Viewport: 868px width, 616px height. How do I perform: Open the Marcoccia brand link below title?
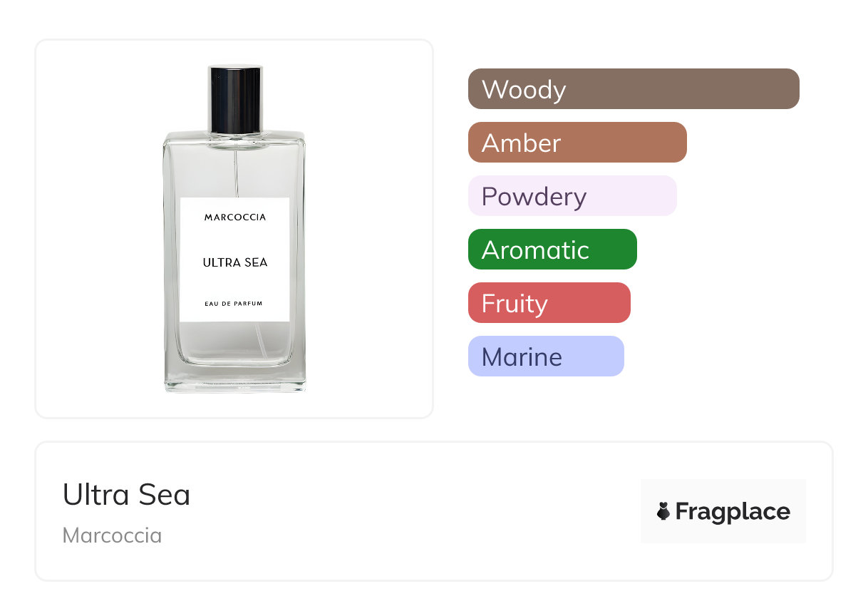pyautogui.click(x=112, y=535)
